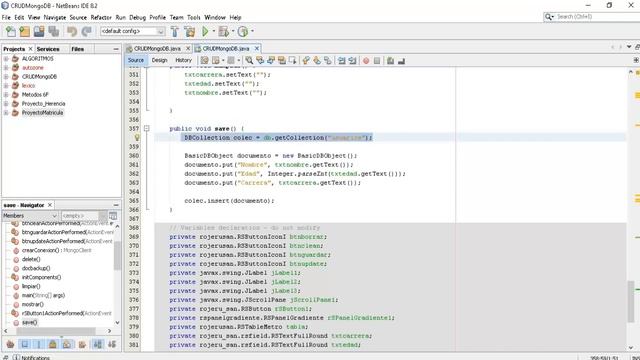This screenshot has height=360, width=640.
Task: Toggle Show Fields filter in Navigator
Action: [x=25, y=344]
